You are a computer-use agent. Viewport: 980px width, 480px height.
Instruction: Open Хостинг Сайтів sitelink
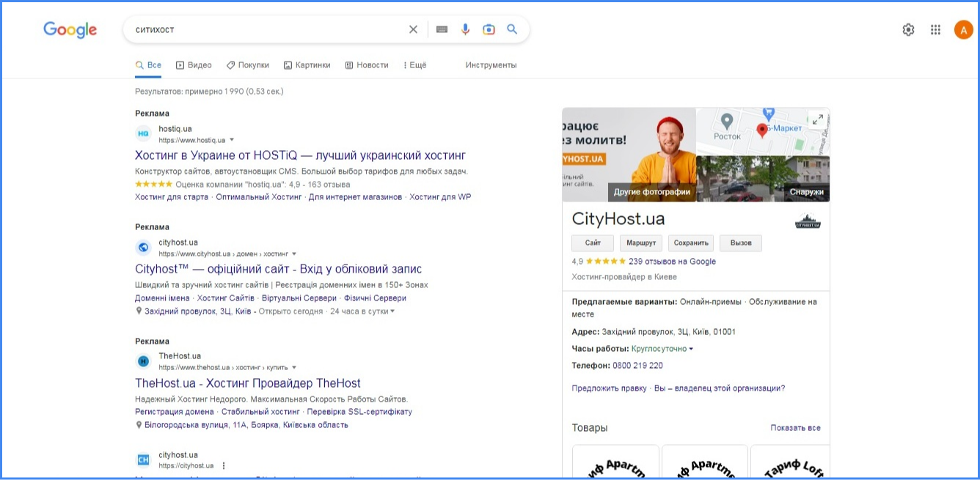pyautogui.click(x=226, y=298)
